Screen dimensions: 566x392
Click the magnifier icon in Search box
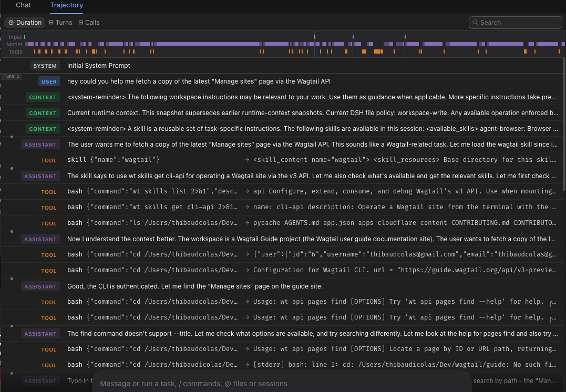[475, 23]
